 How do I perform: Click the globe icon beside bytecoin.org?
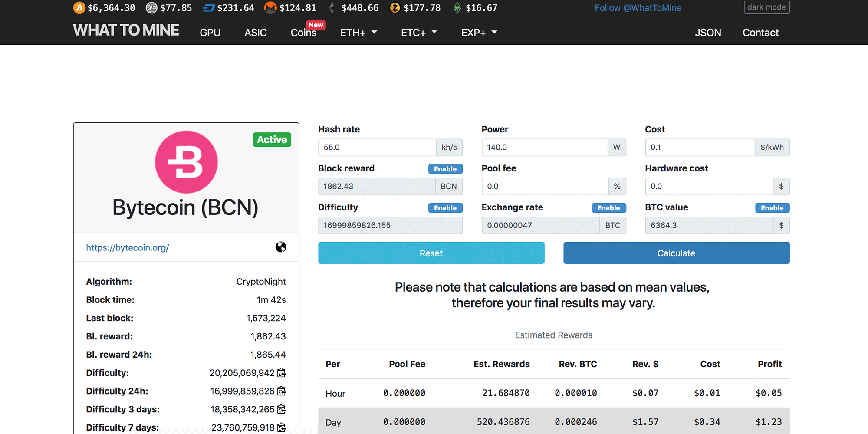281,247
